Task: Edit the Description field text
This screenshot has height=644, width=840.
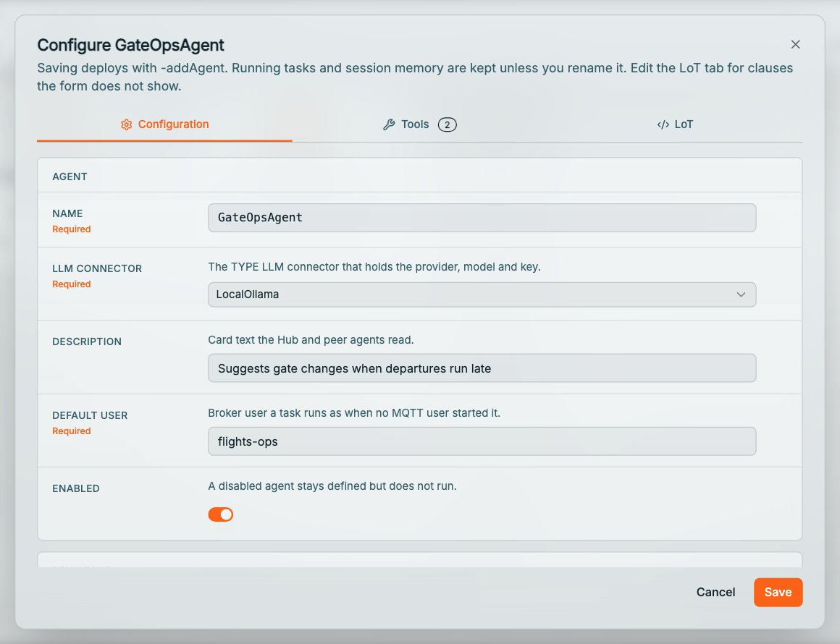Action: tap(482, 368)
